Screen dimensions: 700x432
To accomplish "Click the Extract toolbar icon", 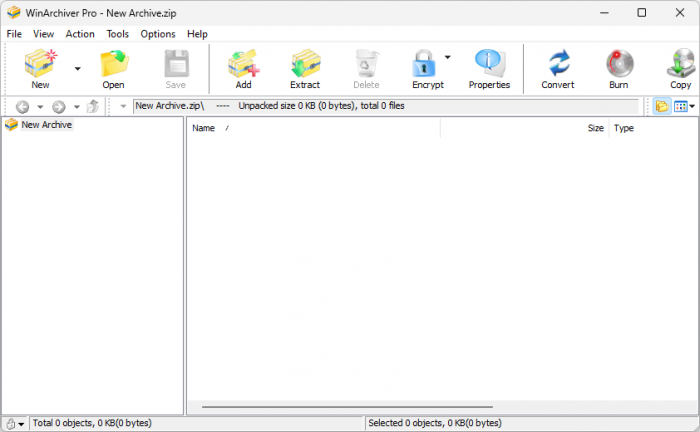I will pyautogui.click(x=305, y=66).
